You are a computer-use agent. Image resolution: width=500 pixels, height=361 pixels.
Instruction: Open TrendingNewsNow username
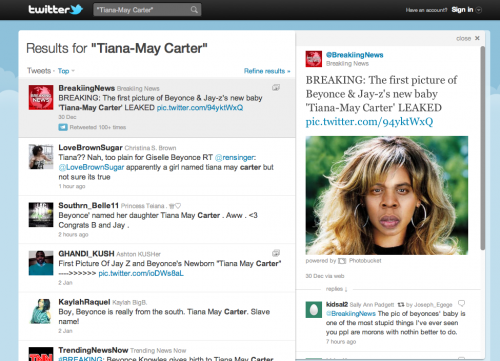(93, 350)
